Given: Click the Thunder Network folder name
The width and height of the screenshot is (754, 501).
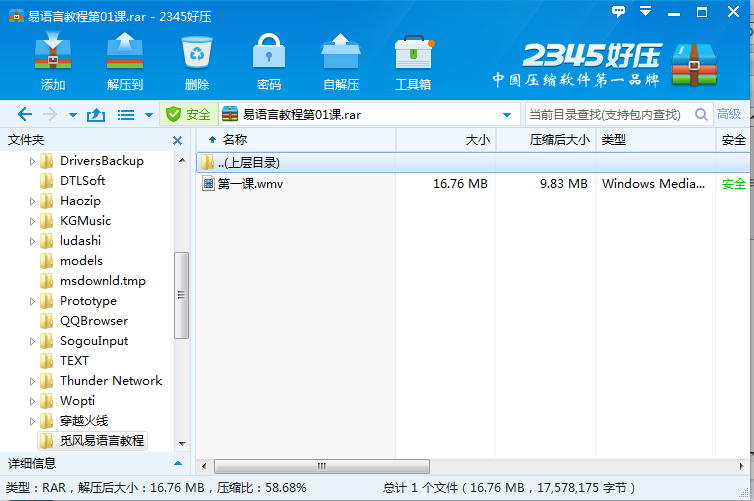Looking at the screenshot, I should point(111,381).
